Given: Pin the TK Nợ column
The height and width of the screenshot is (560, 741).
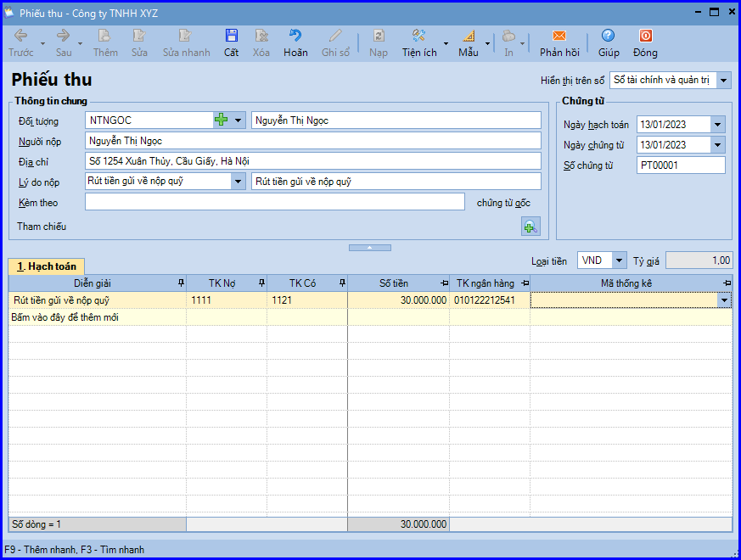Looking at the screenshot, I should point(261,283).
